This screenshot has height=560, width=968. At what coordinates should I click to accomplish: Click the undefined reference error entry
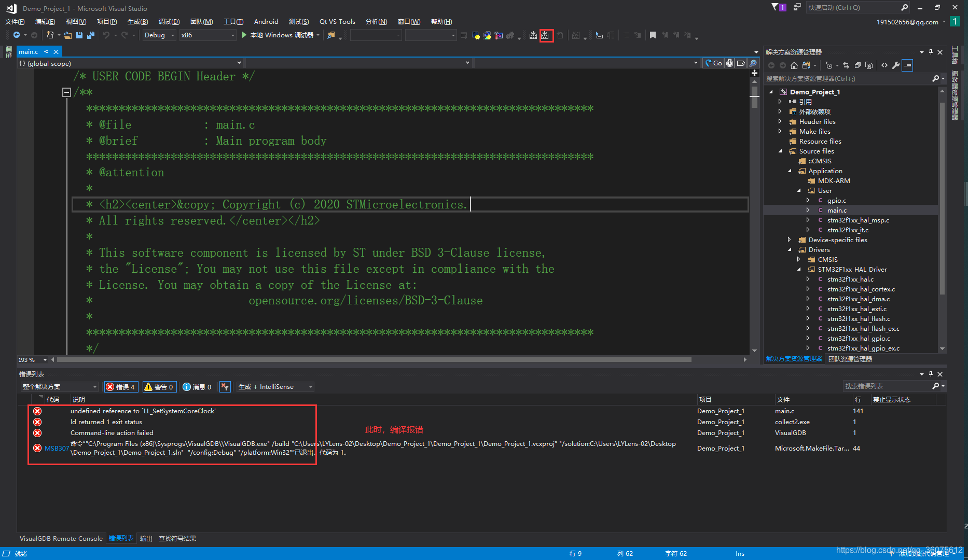(143, 411)
